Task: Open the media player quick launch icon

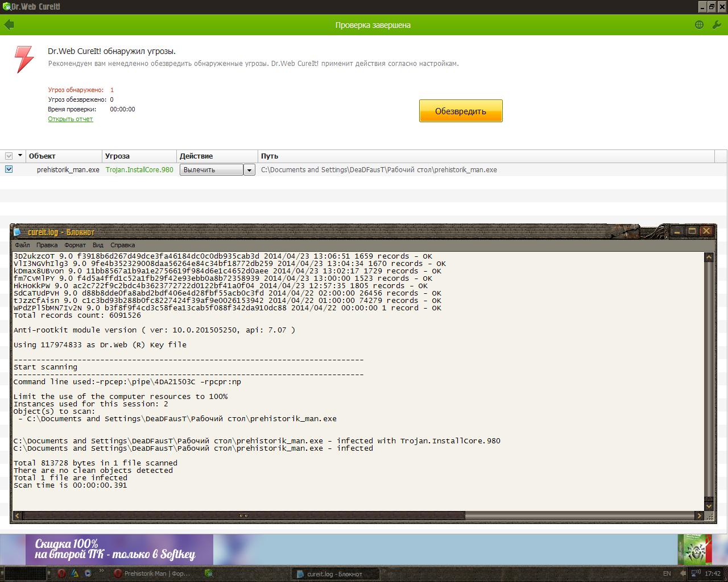Action: click(x=88, y=573)
